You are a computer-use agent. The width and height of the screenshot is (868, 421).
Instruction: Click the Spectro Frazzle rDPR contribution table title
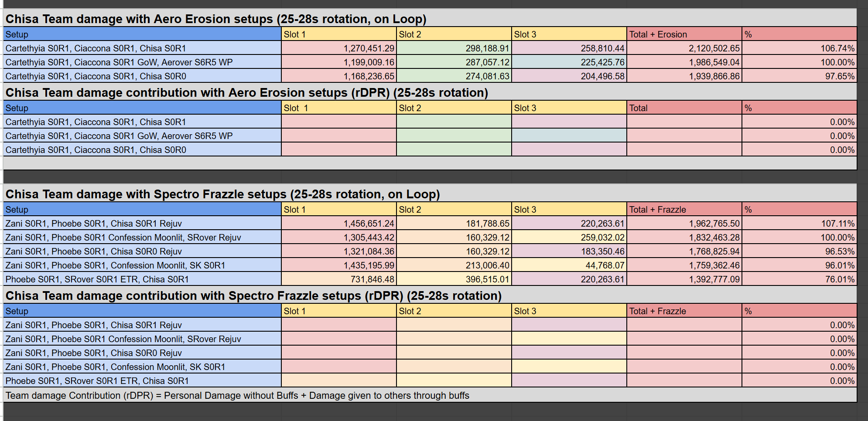253,296
